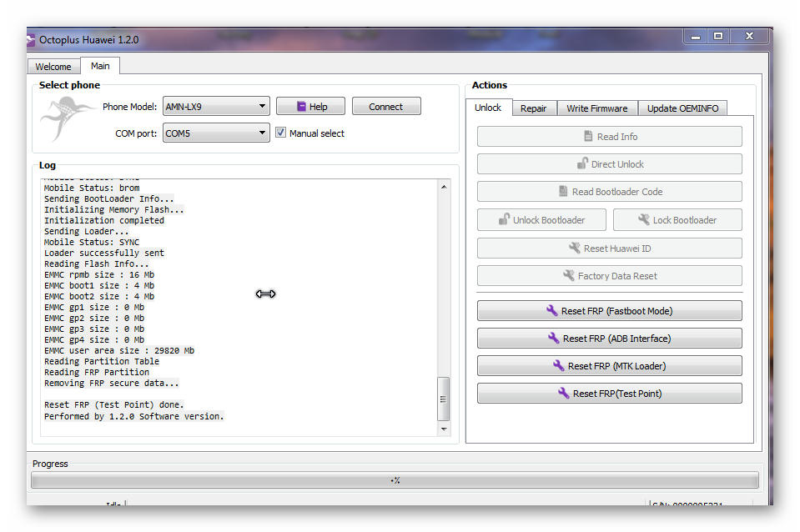The image size is (800, 532).
Task: Click the Reset FRP(Test Point) label
Action: coord(617,394)
